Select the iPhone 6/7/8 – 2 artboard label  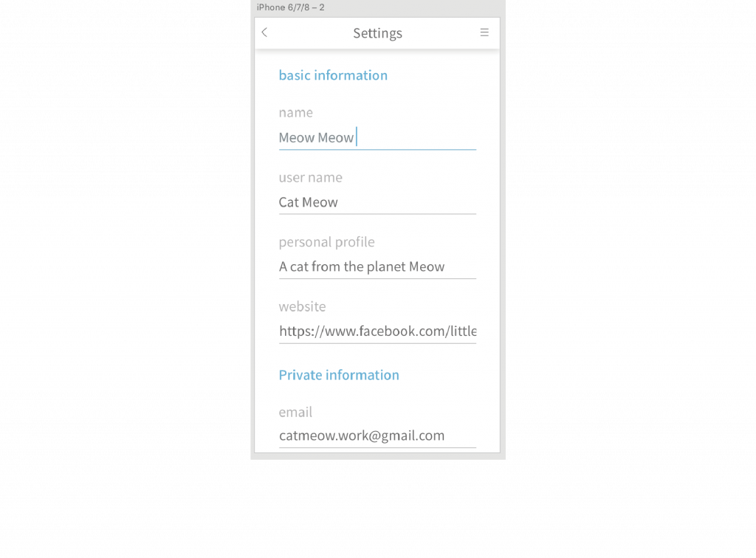[290, 7]
